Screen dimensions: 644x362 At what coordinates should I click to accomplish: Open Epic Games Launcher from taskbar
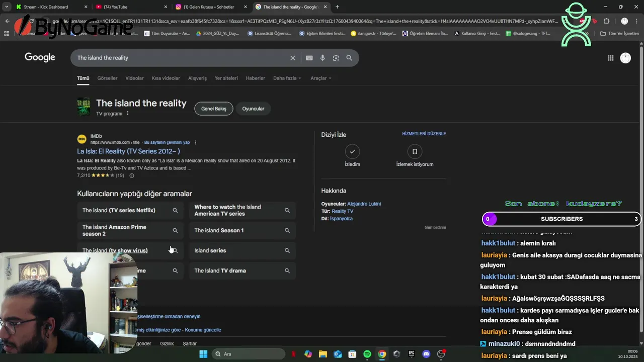(411, 354)
